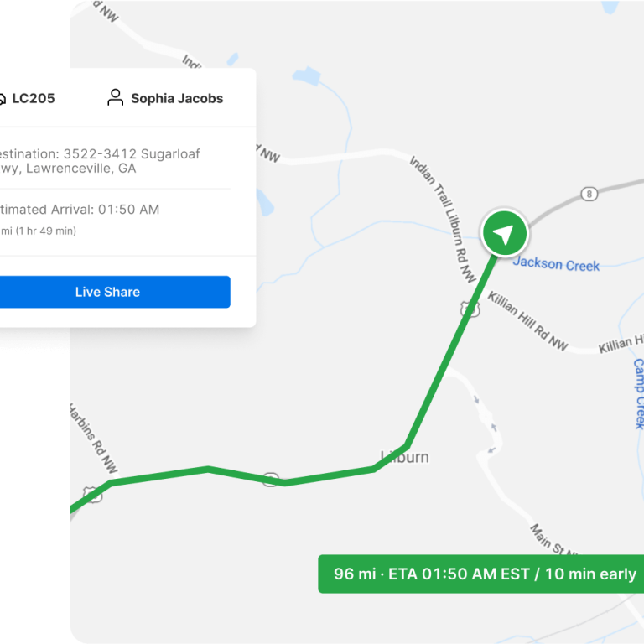
Task: Click the Camp Creek label
Action: 638,394
